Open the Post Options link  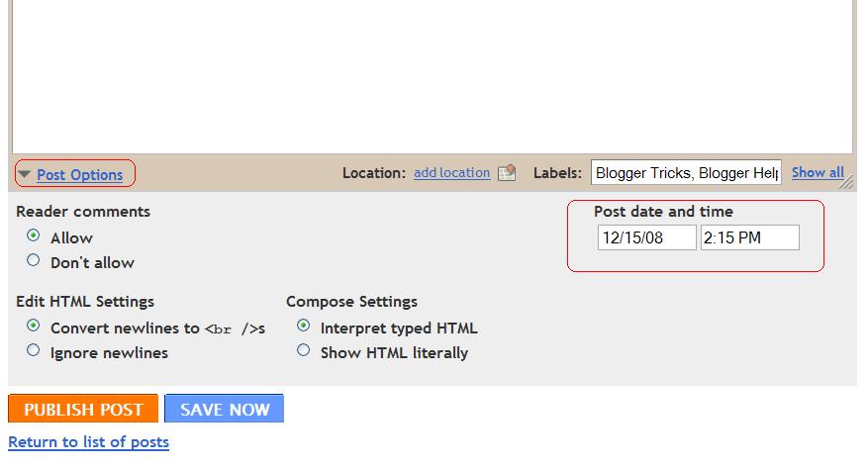(x=80, y=175)
